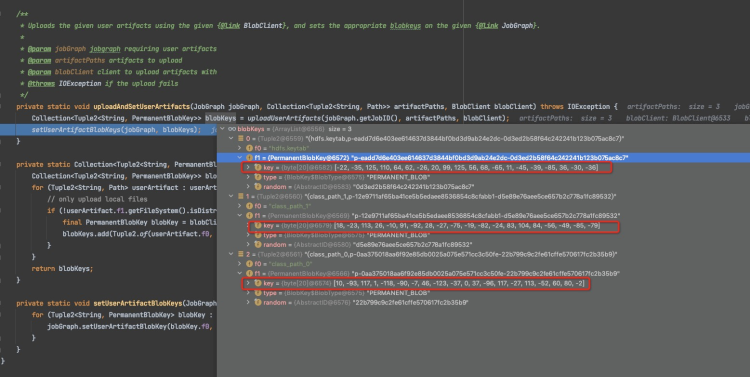Click the random value "d5e89e76aee5ce657b2c778a1fc89532"
750x377 pixels.
tap(413, 244)
